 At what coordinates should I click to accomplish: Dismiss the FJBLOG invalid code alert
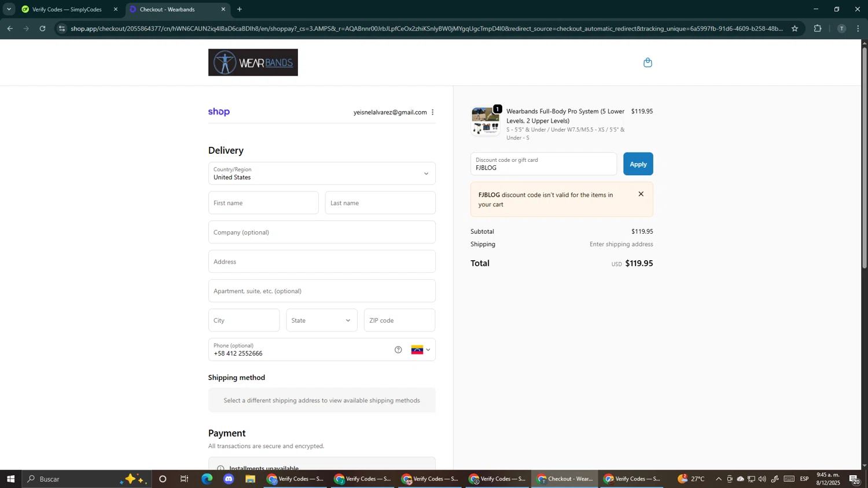641,194
